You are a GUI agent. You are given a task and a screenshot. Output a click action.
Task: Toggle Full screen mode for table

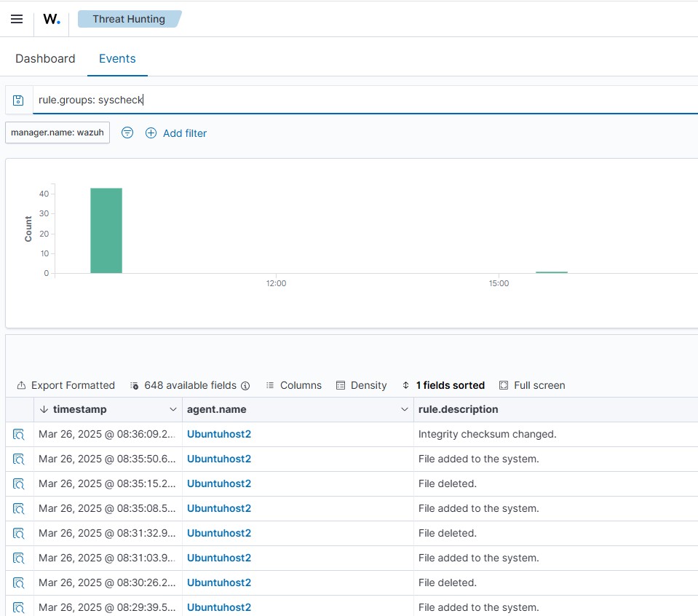(532, 385)
